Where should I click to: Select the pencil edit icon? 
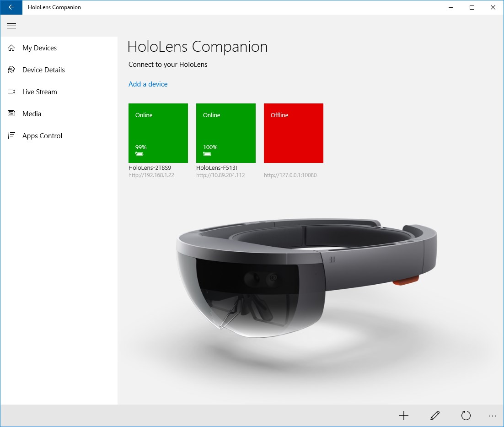434,416
